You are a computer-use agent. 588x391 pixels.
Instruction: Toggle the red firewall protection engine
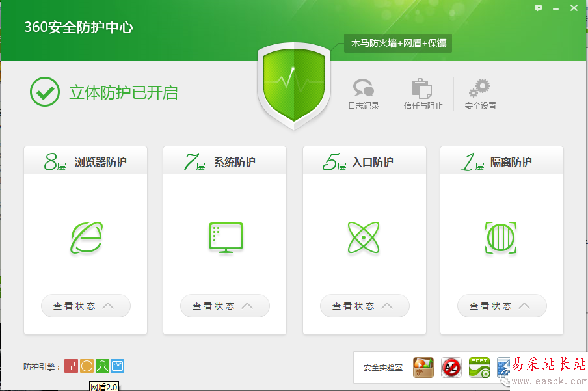coord(72,366)
